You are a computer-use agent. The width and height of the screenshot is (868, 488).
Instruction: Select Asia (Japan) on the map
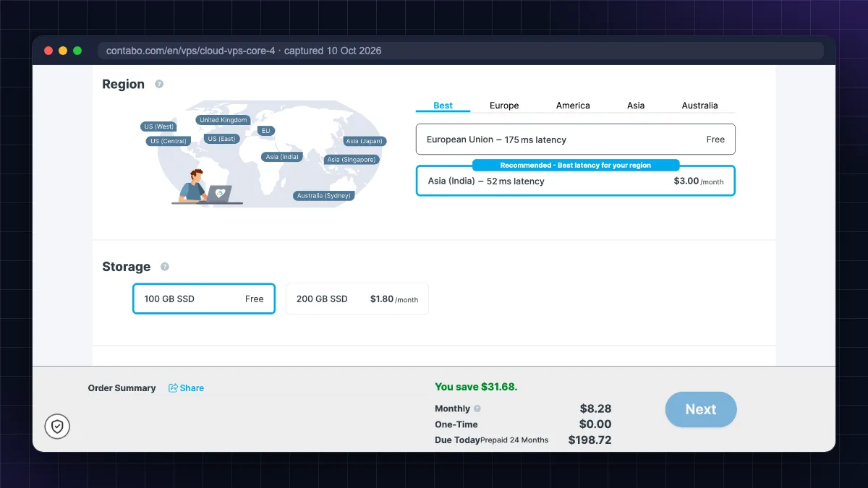click(x=365, y=142)
